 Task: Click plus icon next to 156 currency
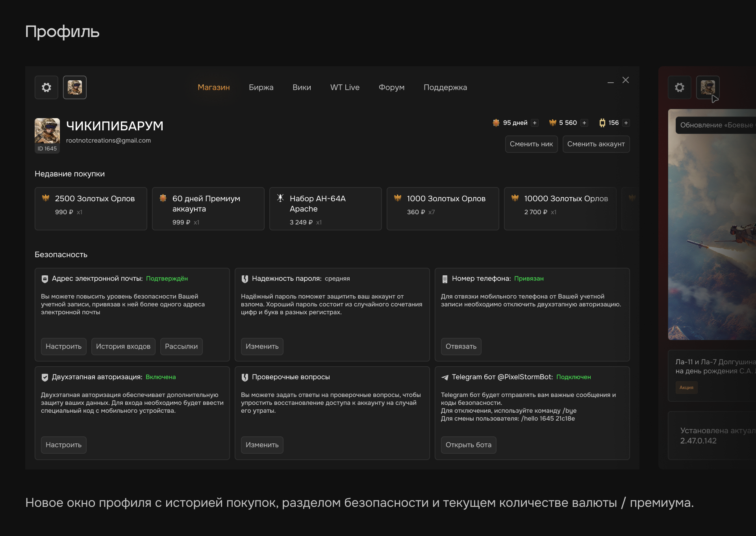coord(626,123)
